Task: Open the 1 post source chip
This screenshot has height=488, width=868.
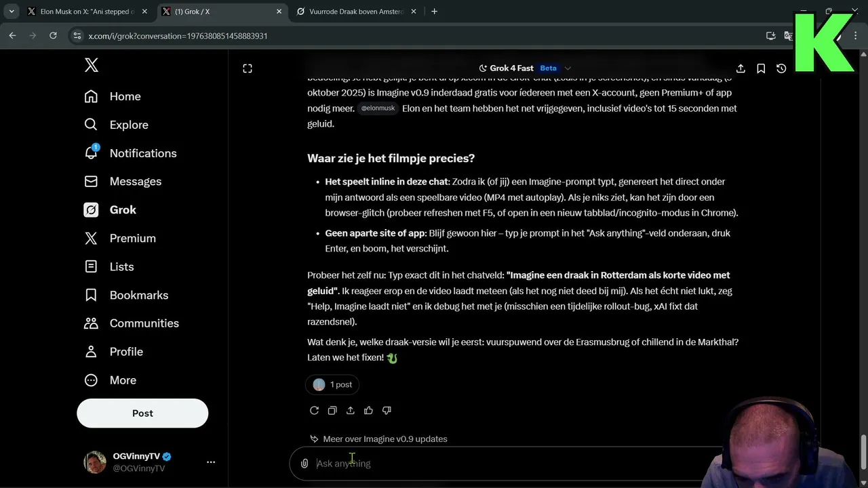Action: coord(332,384)
